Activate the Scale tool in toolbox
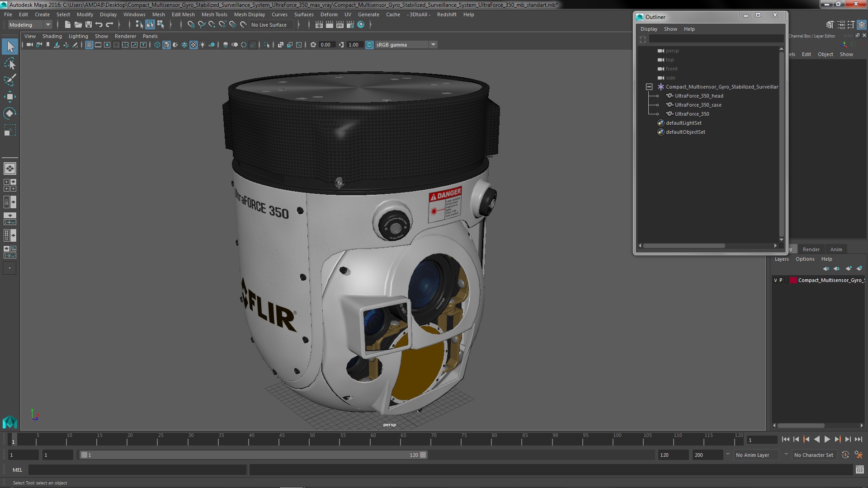Screen dimensions: 868x488 [x=10, y=130]
